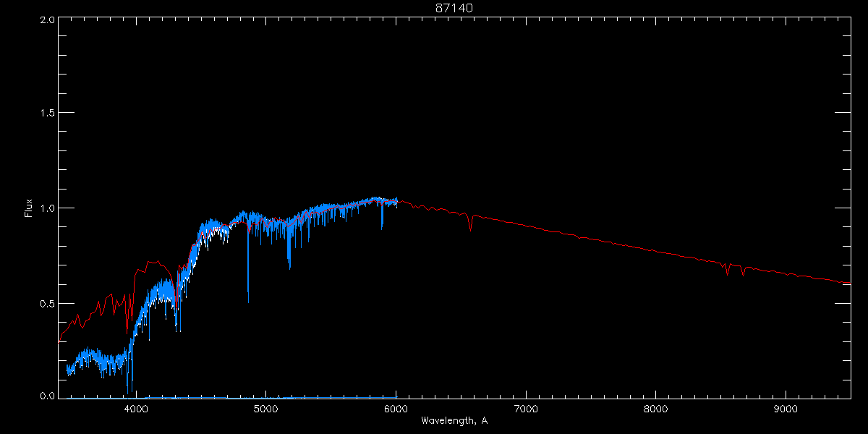Screen dimensions: 868x434
Task: Click the 2.0 label on the flux axis
Action: [x=47, y=20]
